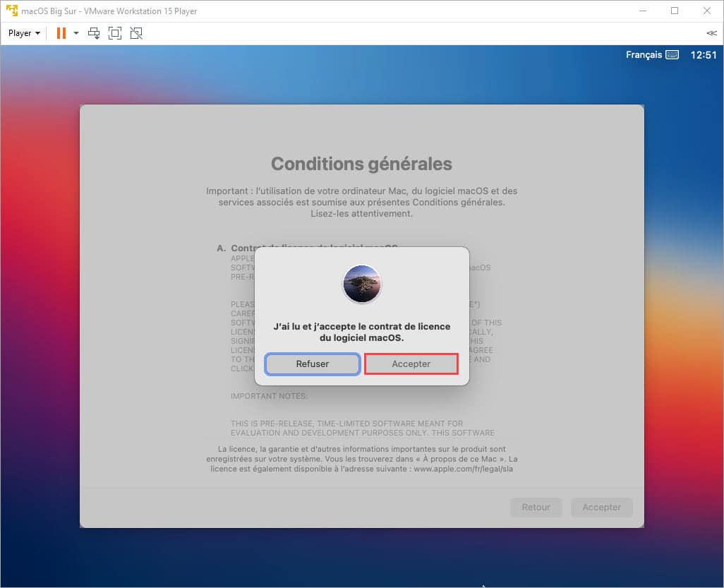This screenshot has width=724, height=588.
Task: Click the Conditions générales heading
Action: pos(361,164)
